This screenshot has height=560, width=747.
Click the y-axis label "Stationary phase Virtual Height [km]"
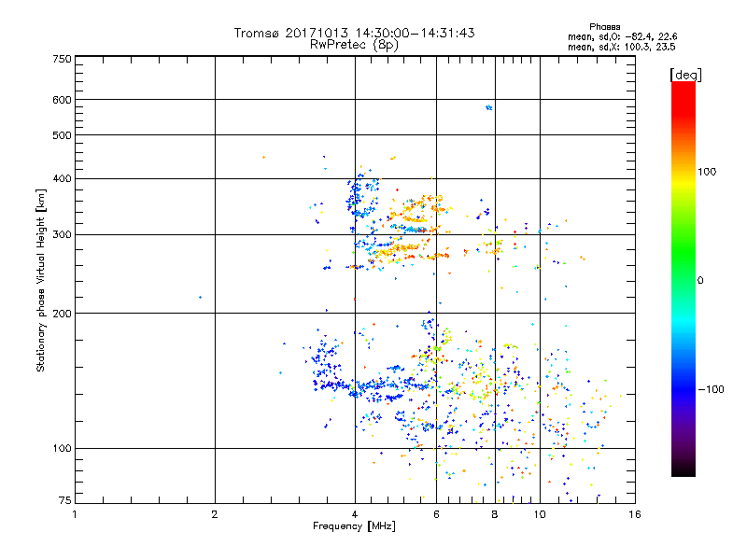[x=40, y=280]
